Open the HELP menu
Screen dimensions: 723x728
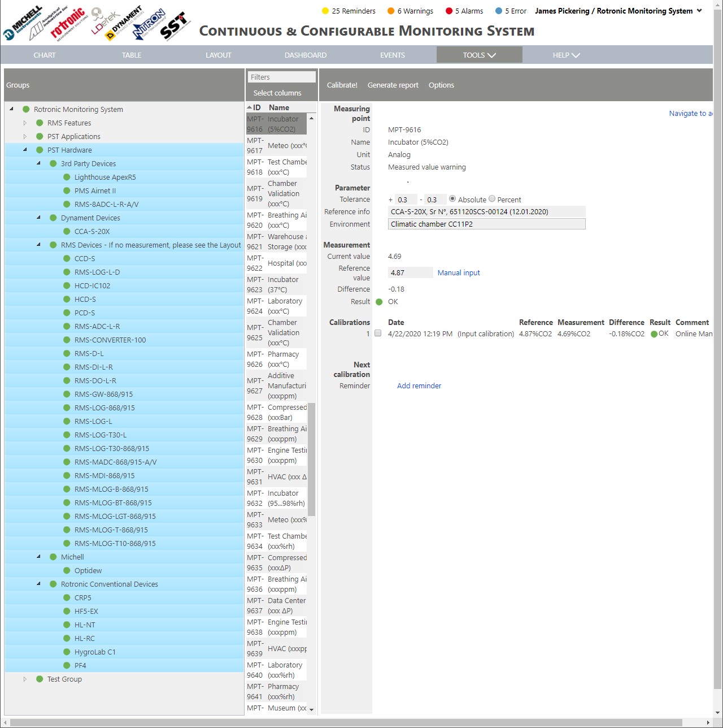pyautogui.click(x=566, y=55)
